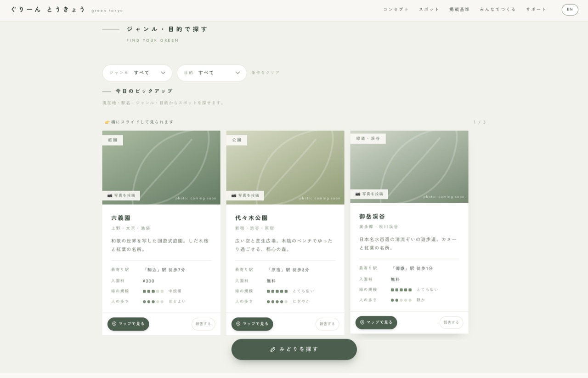Screen dimensions: 588x378
Task: Click マップで見る on the 御岳渓谷 card
Action: tap(376, 322)
